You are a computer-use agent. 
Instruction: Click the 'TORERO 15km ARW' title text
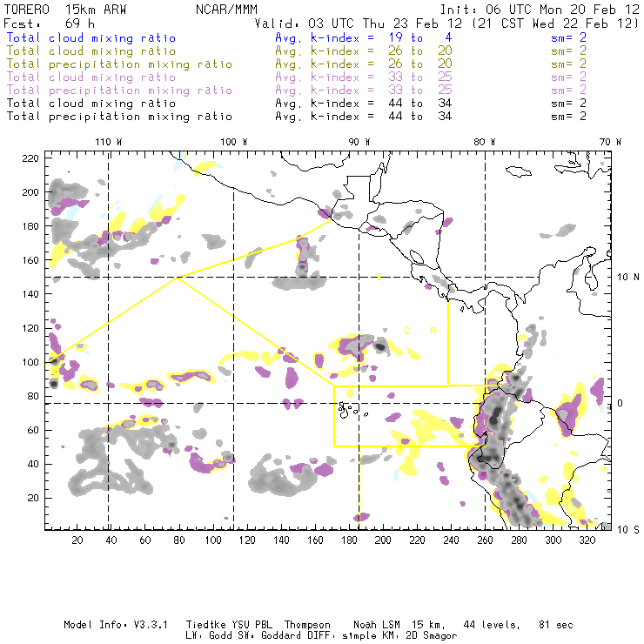click(65, 10)
